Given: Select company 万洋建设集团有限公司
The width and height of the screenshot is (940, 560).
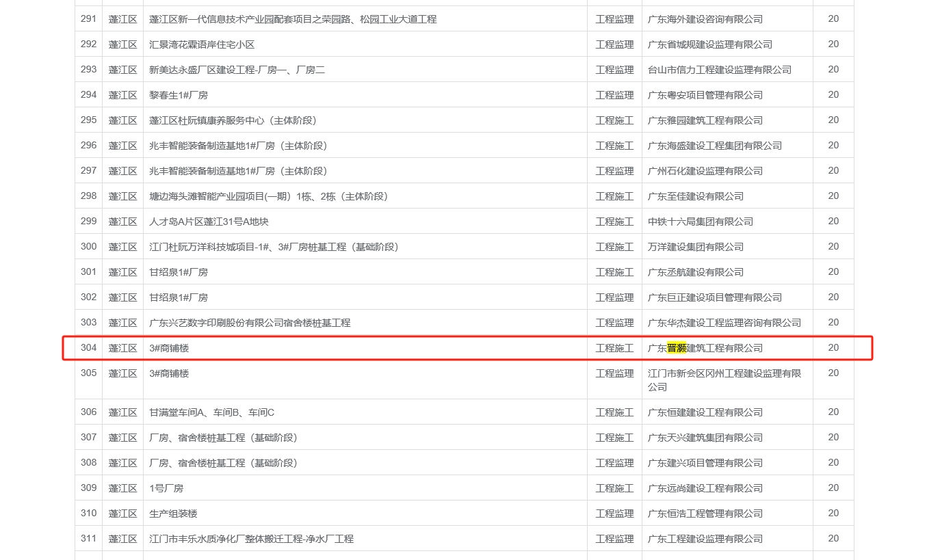Looking at the screenshot, I should click(x=696, y=247).
